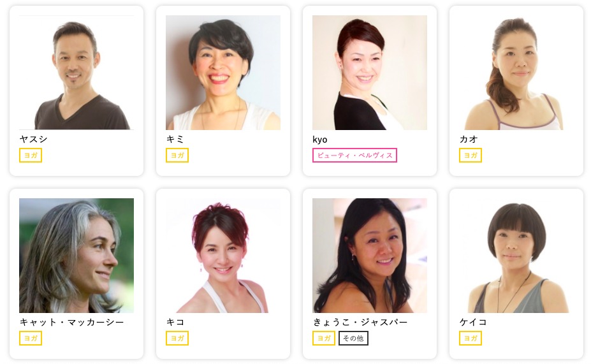Open キコ instructor profile photo

point(223,256)
